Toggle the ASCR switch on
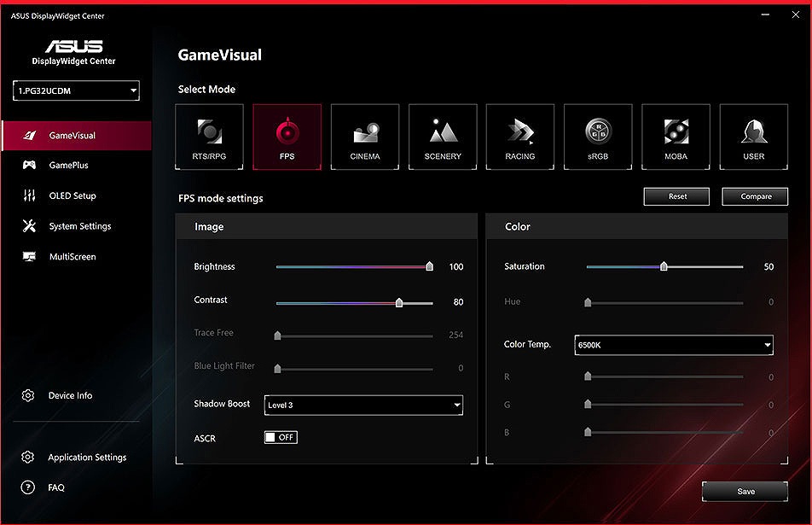The width and height of the screenshot is (812, 525). [x=281, y=437]
